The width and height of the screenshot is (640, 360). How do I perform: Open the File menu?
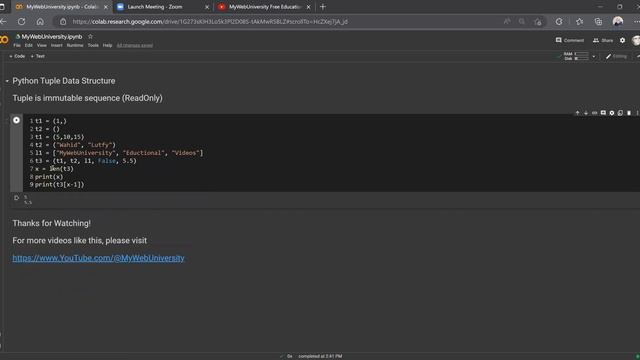click(x=17, y=45)
